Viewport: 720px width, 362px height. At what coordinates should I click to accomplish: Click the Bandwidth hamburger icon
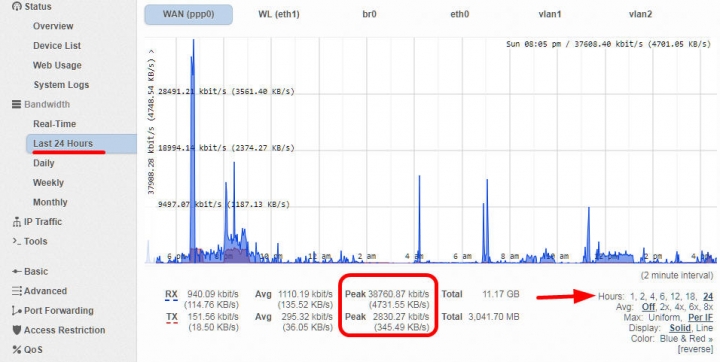click(17, 104)
